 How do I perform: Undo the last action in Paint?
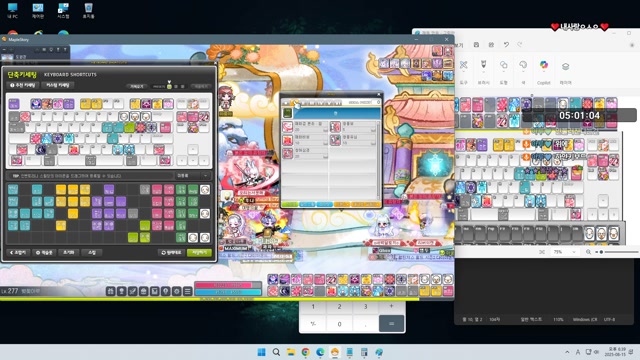(x=506, y=44)
